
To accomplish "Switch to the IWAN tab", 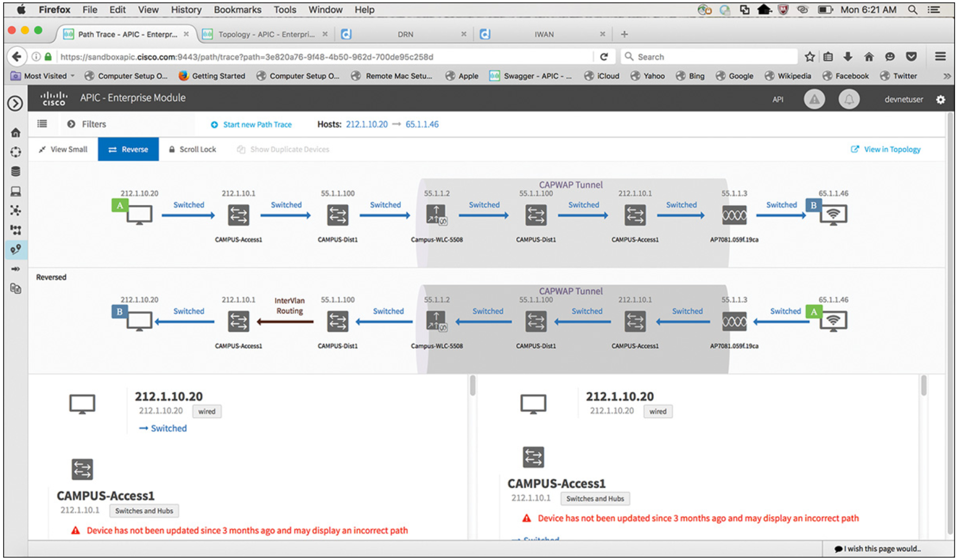I will [543, 34].
